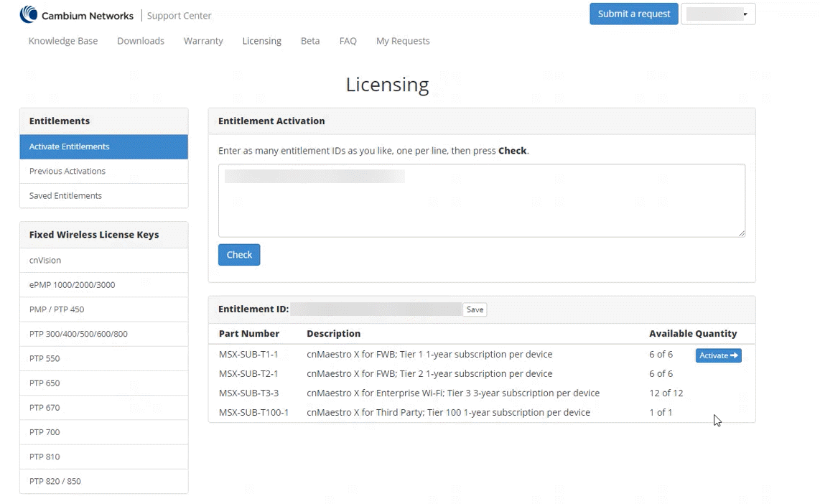Viewport: 820px width, 504px height.
Task: Open the Warranty menu item
Action: point(203,41)
